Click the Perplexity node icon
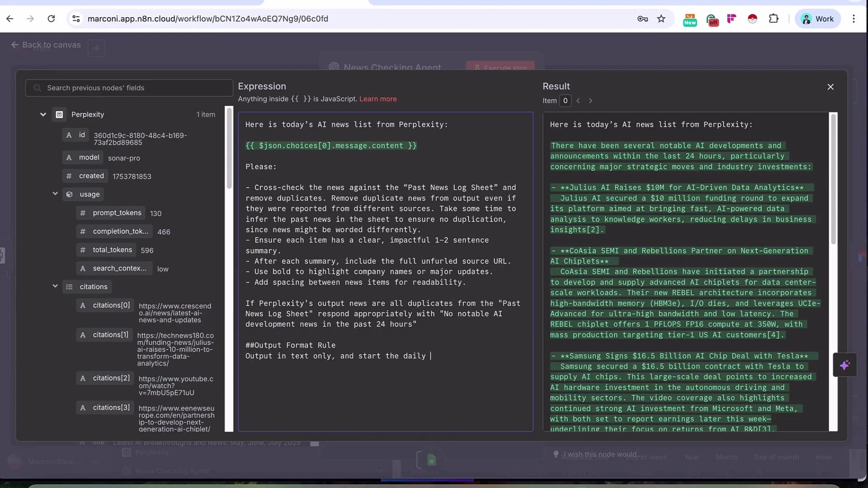 click(x=59, y=114)
